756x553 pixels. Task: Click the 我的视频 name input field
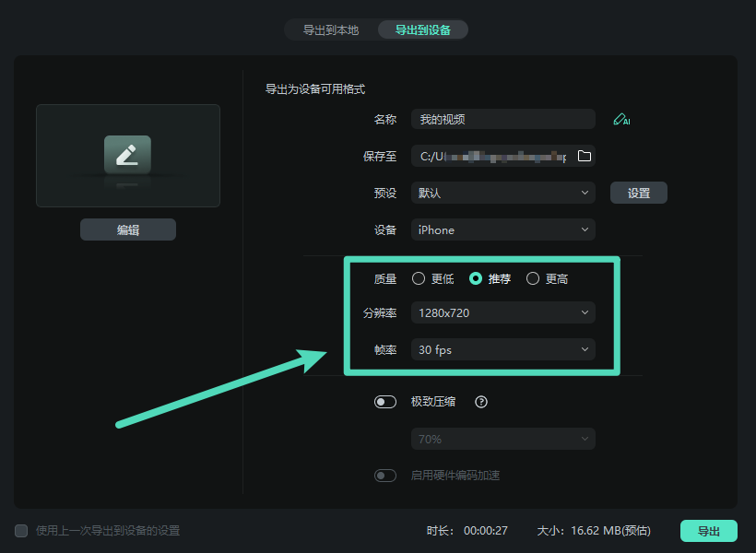pos(502,118)
